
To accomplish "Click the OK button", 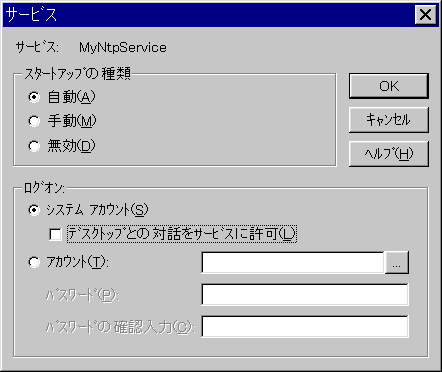I will coord(389,86).
